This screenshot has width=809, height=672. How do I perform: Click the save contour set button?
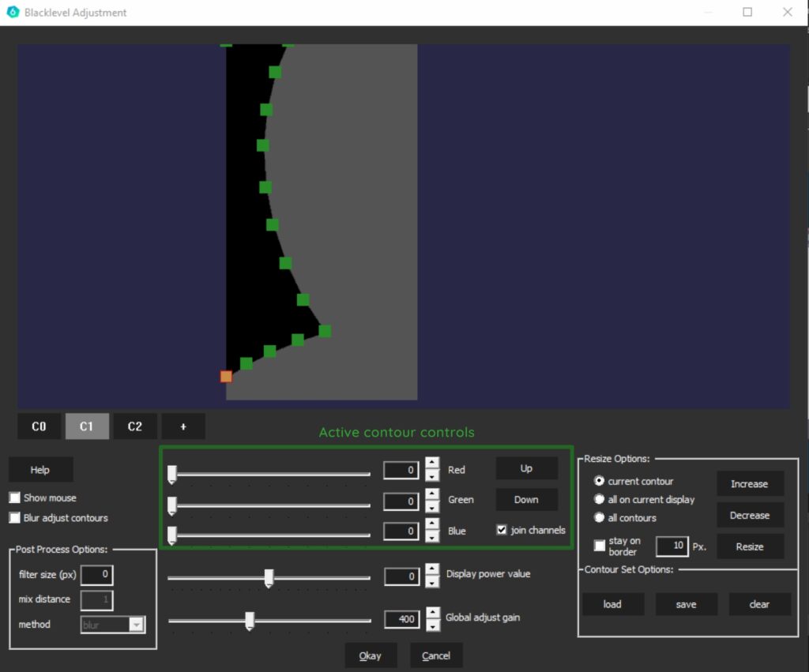coord(686,604)
